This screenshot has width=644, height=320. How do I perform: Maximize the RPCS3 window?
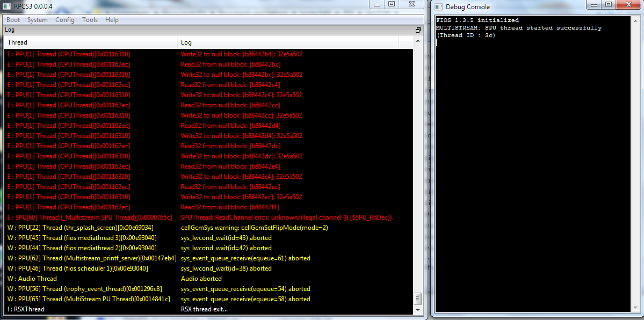click(x=392, y=4)
